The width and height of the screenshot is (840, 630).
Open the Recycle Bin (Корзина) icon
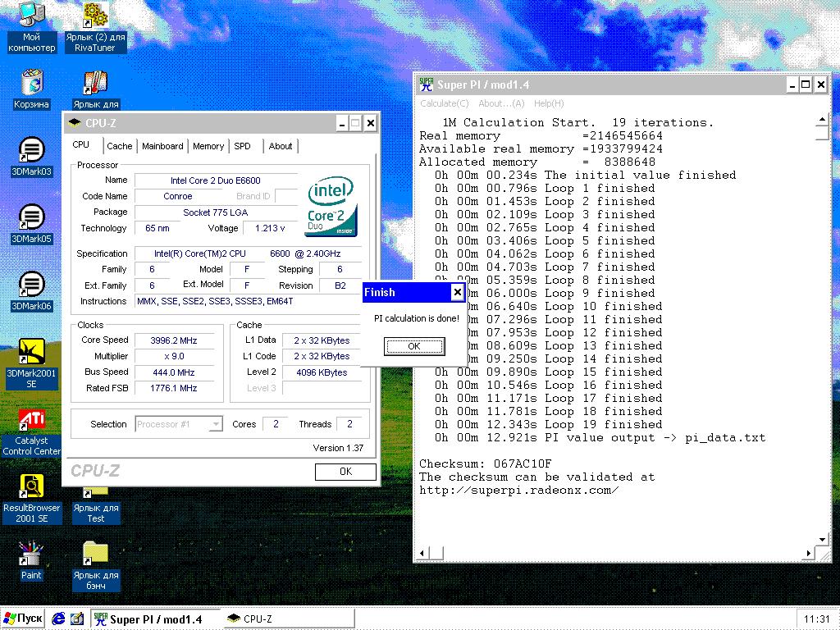point(32,89)
